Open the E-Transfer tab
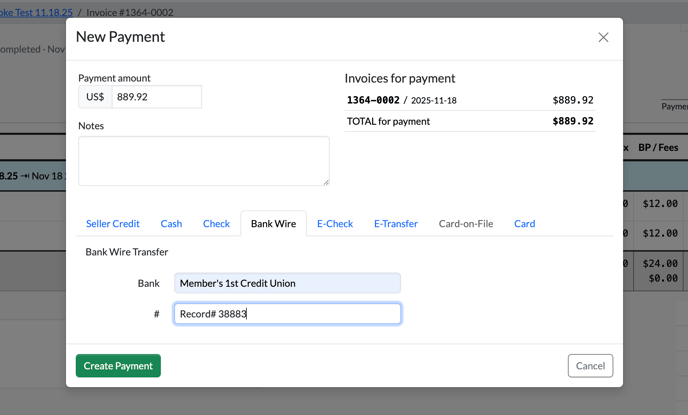The image size is (688, 415). (x=395, y=224)
